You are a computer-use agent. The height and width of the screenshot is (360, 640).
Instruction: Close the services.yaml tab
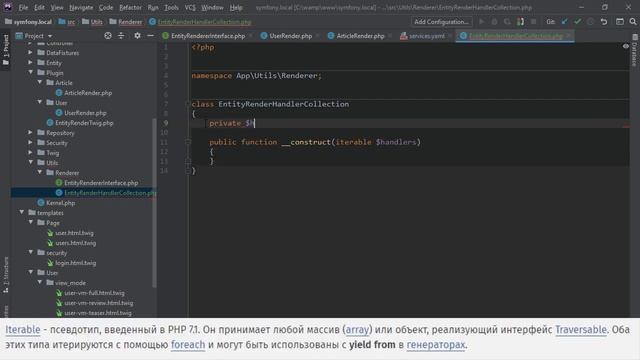[x=449, y=36]
